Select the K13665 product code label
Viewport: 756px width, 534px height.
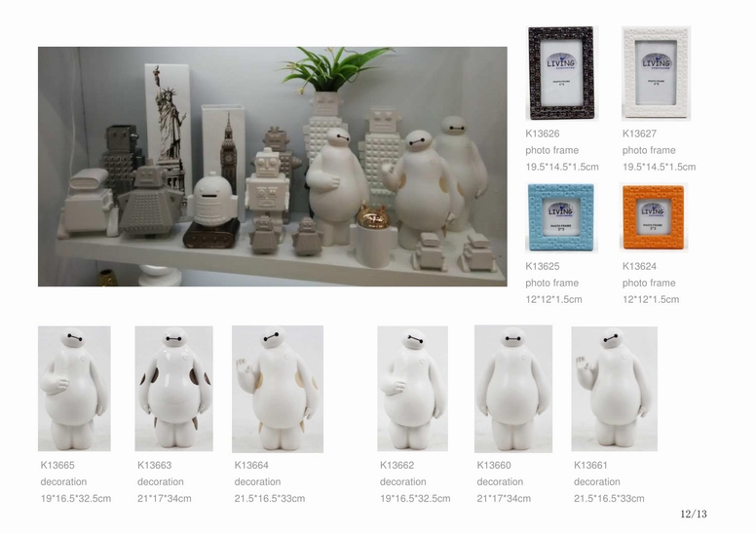click(57, 465)
